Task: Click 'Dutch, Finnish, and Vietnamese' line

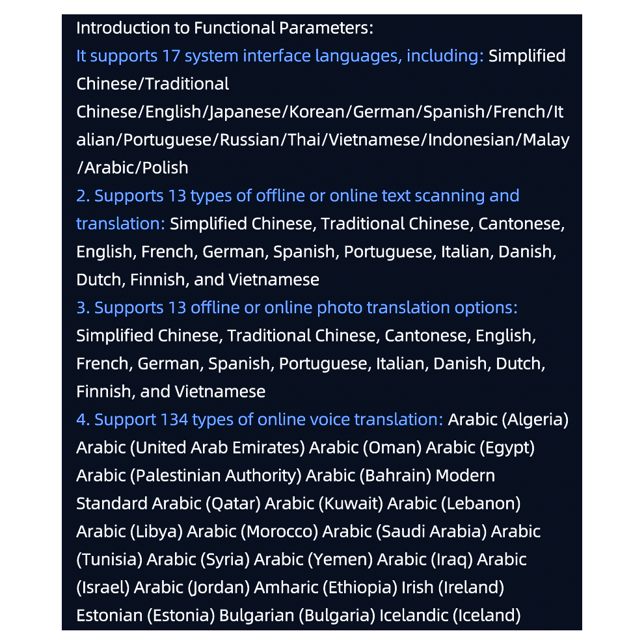Action: (x=198, y=280)
